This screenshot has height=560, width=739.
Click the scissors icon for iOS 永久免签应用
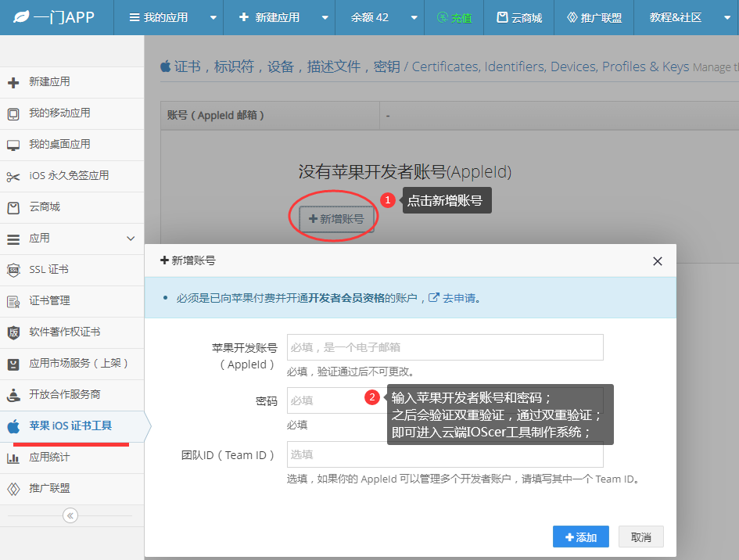pyautogui.click(x=13, y=177)
